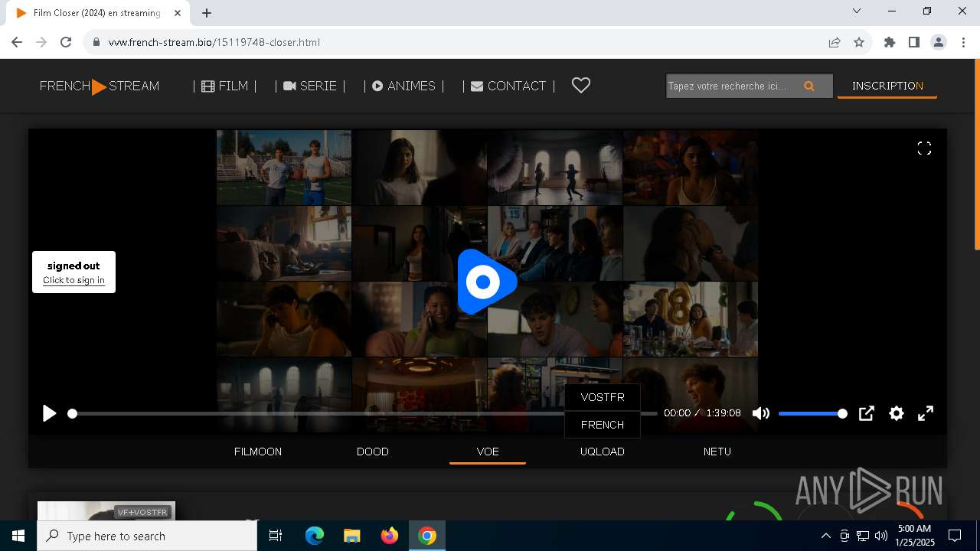Switch to the UQLOAD server tab
The height and width of the screenshot is (551, 980).
pos(603,452)
